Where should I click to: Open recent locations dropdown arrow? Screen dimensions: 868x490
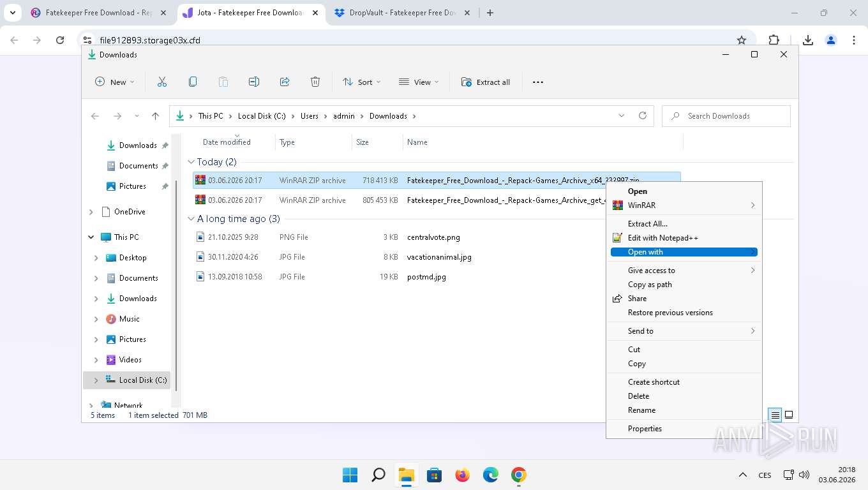(x=137, y=116)
